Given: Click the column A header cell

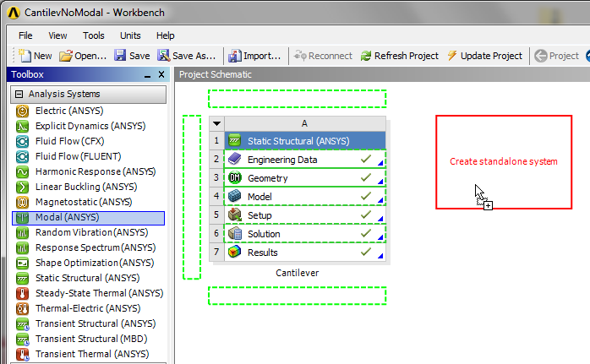Looking at the screenshot, I should pos(305,123).
